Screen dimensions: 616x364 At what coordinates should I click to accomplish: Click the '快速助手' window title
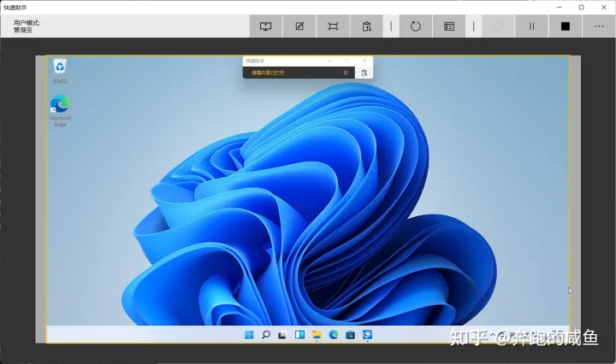15,8
